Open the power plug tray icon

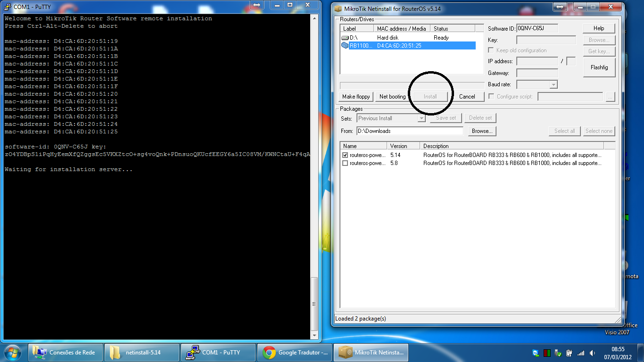point(570,353)
